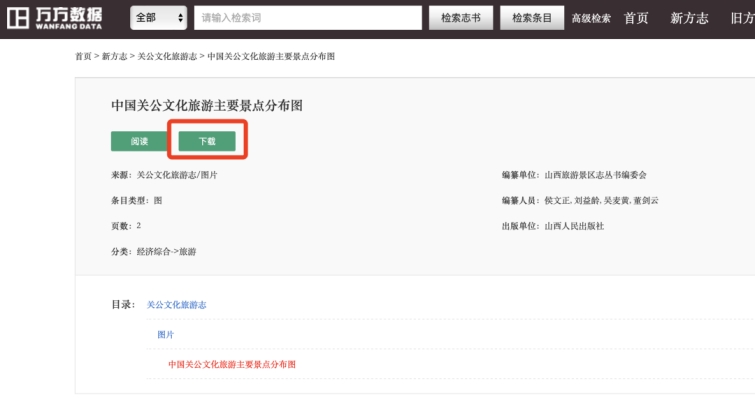755x411 pixels.
Task: Click 新方志 in the breadcrumb trail
Action: 114,57
